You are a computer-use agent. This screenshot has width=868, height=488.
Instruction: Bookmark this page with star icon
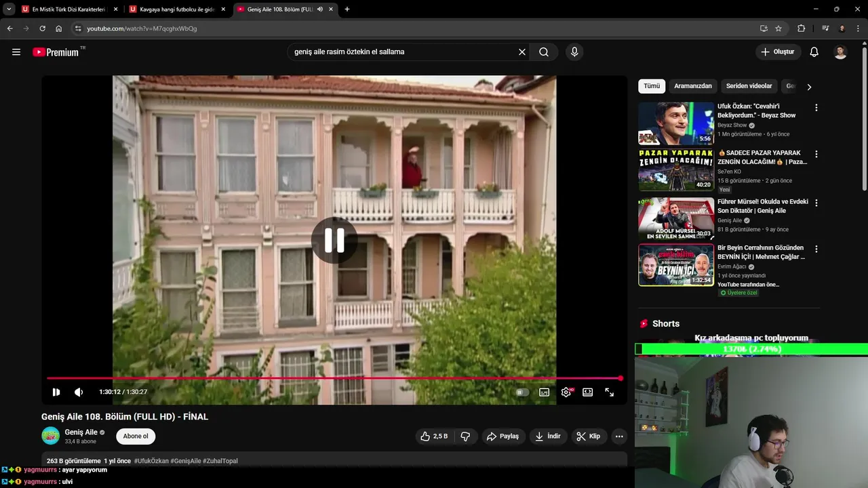coord(778,28)
